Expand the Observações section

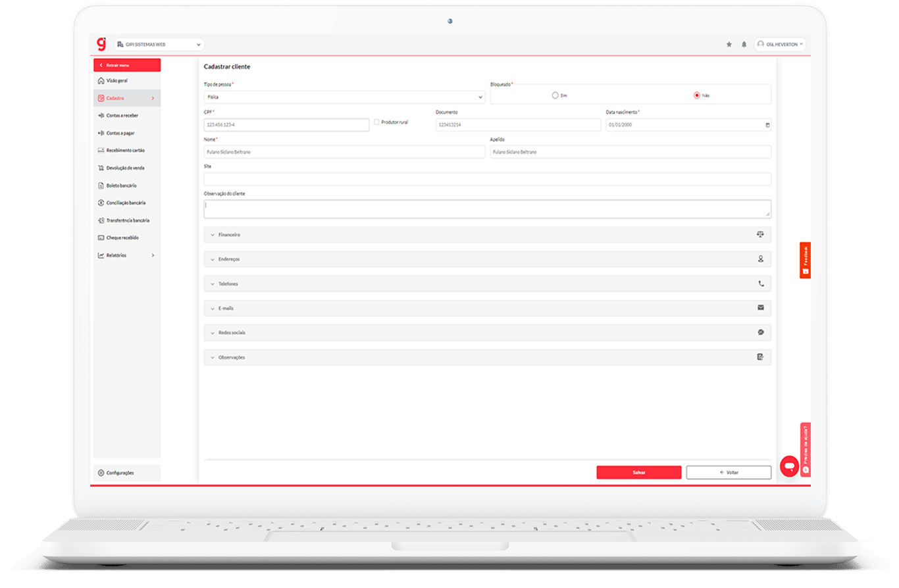click(x=487, y=357)
